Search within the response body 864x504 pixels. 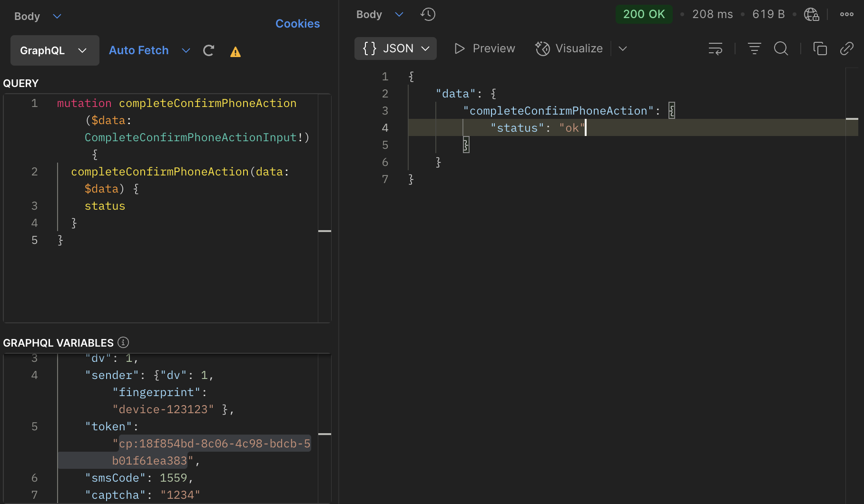pos(781,48)
